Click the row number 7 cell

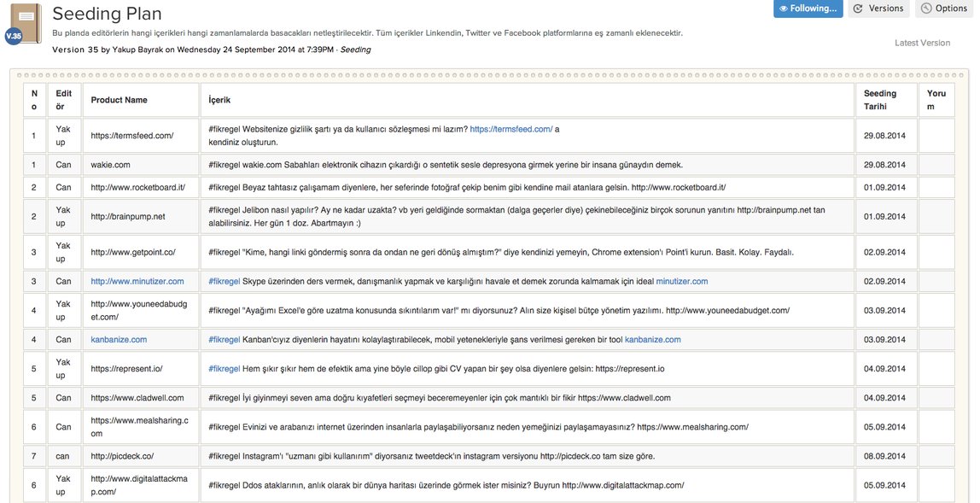pyautogui.click(x=34, y=456)
